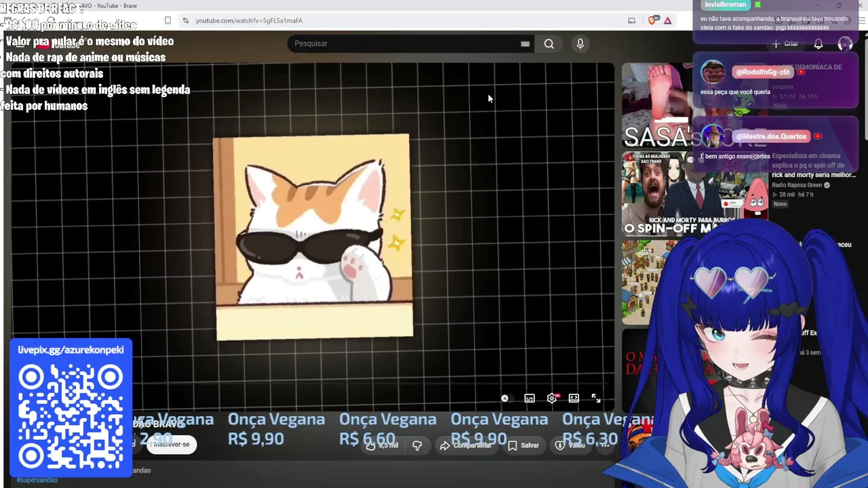View site information icon beside URL
This screenshot has height=488, width=868.
click(x=186, y=20)
